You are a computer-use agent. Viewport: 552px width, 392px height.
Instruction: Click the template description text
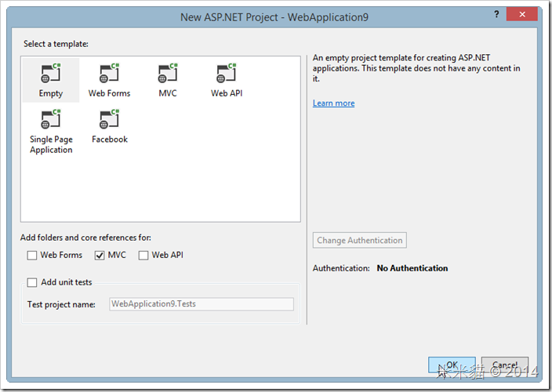(x=416, y=68)
